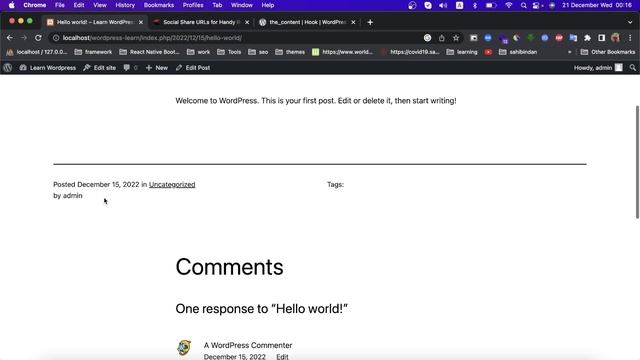This screenshot has height=360, width=640.
Task: Click the A WordPress Commenter avatar
Action: coord(184,348)
